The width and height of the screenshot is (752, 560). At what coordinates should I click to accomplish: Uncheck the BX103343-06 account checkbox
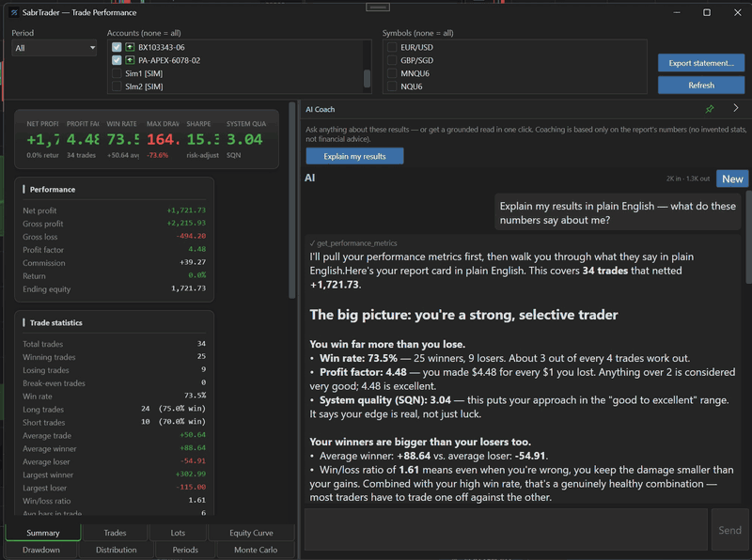pyautogui.click(x=116, y=47)
